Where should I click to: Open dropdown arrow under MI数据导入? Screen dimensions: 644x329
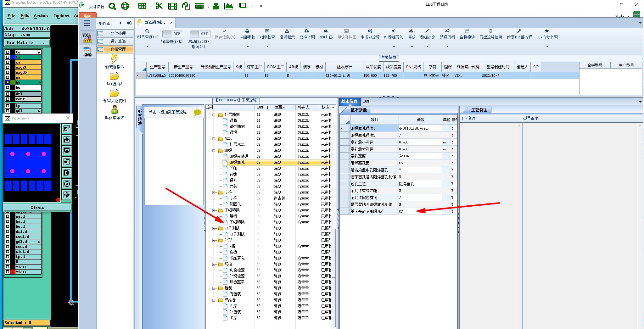tap(394, 47)
